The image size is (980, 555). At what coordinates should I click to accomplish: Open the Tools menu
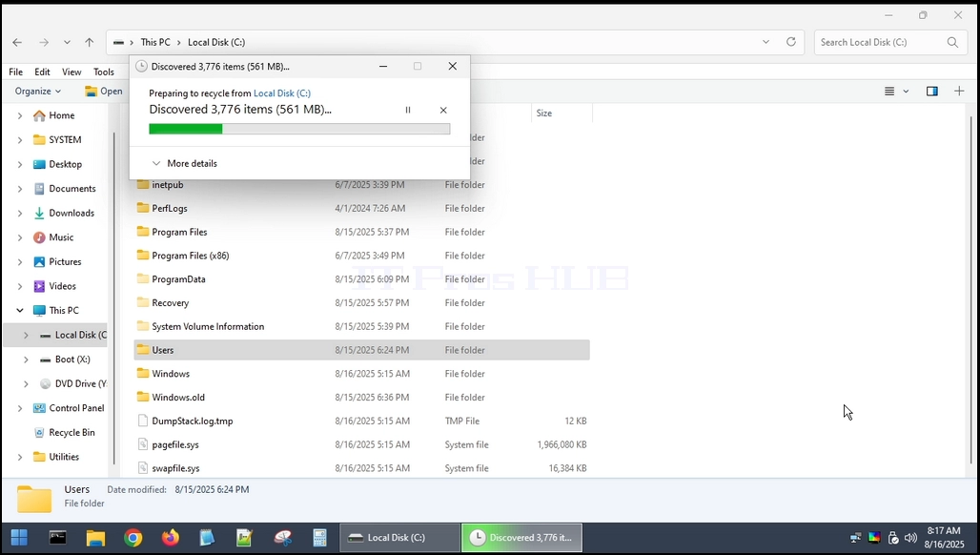104,72
